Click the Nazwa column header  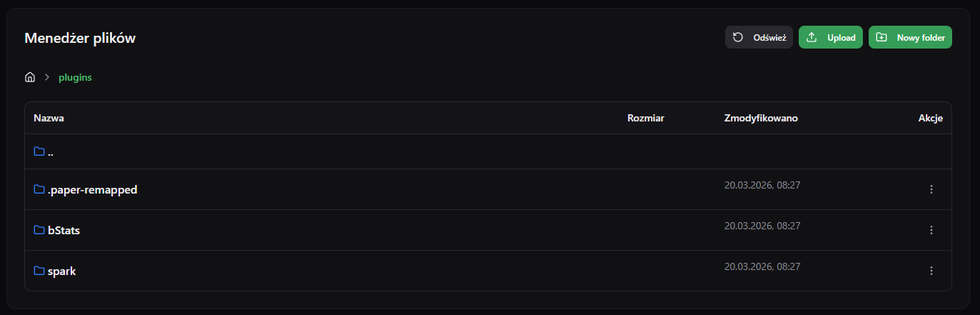[x=49, y=118]
